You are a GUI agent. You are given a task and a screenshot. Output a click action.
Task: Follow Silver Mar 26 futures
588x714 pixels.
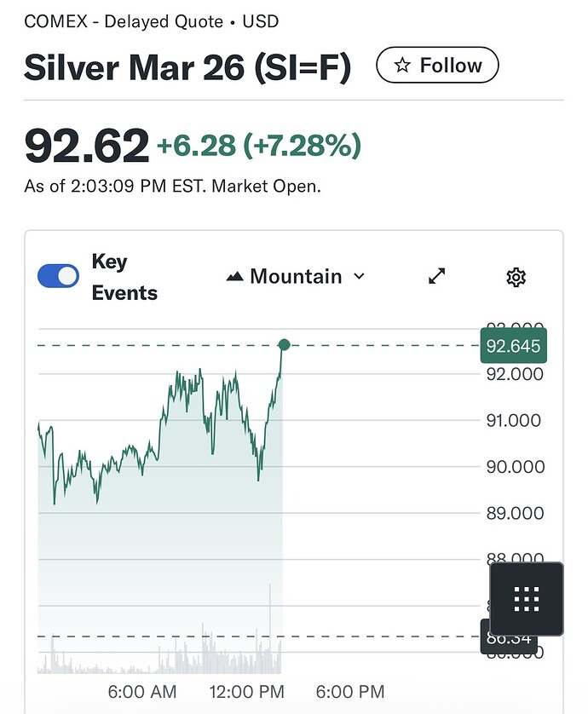point(437,66)
